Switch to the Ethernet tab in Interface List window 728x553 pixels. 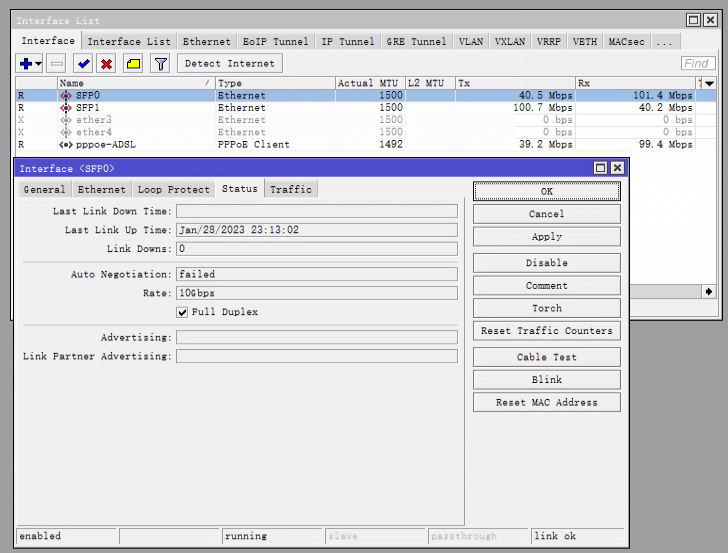click(207, 41)
